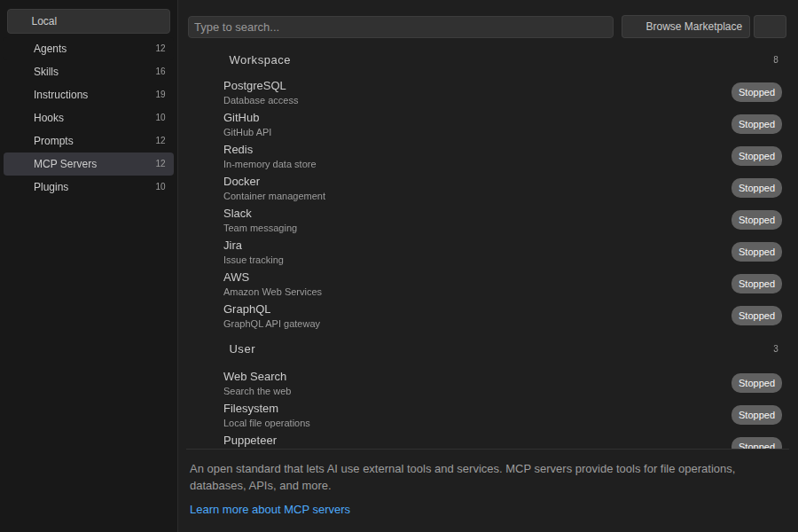Select Skills in the sidebar
This screenshot has width=798, height=532.
pyautogui.click(x=89, y=71)
